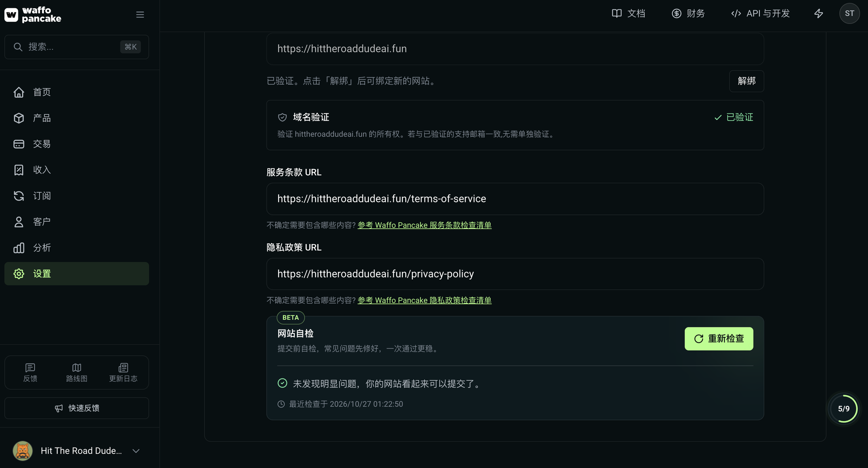This screenshot has height=468, width=868.
Task: Open 收入 income page
Action: [x=76, y=170]
